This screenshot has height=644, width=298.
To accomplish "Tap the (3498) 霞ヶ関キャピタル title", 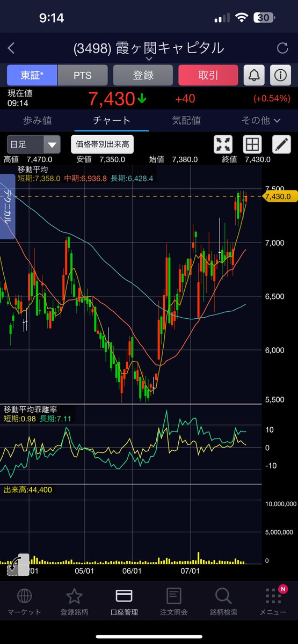I will [x=149, y=47].
